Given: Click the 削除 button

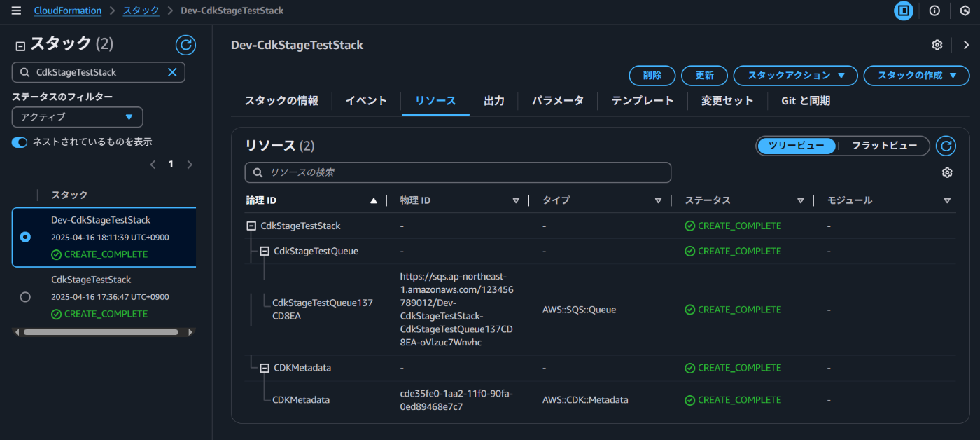Looking at the screenshot, I should tap(652, 75).
